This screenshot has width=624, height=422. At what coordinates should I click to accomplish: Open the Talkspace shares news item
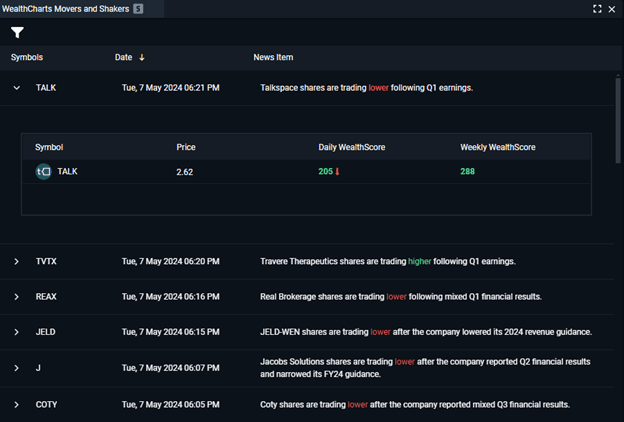coord(367,88)
